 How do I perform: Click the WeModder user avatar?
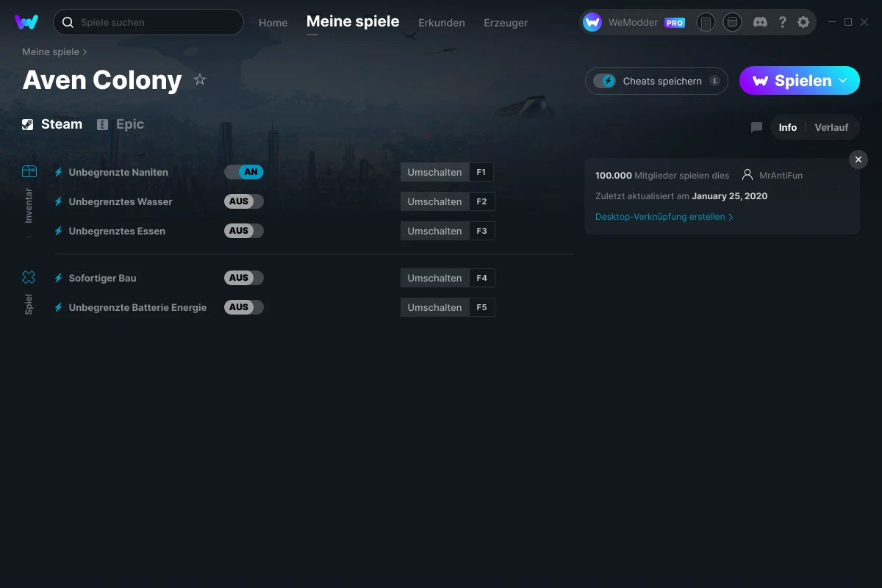click(592, 22)
